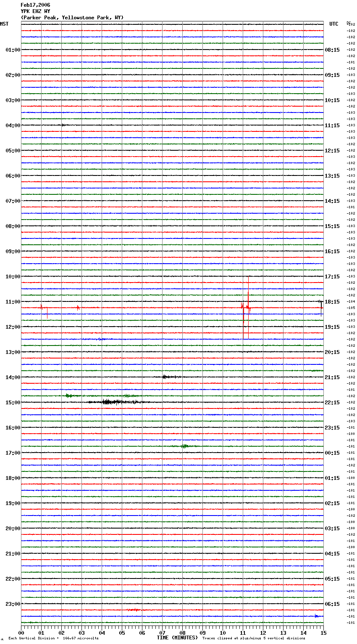Viewport: 357px width, 644px height.
Task: Click the minute 11 tick label on the bottom axis
Action: coord(243,633)
